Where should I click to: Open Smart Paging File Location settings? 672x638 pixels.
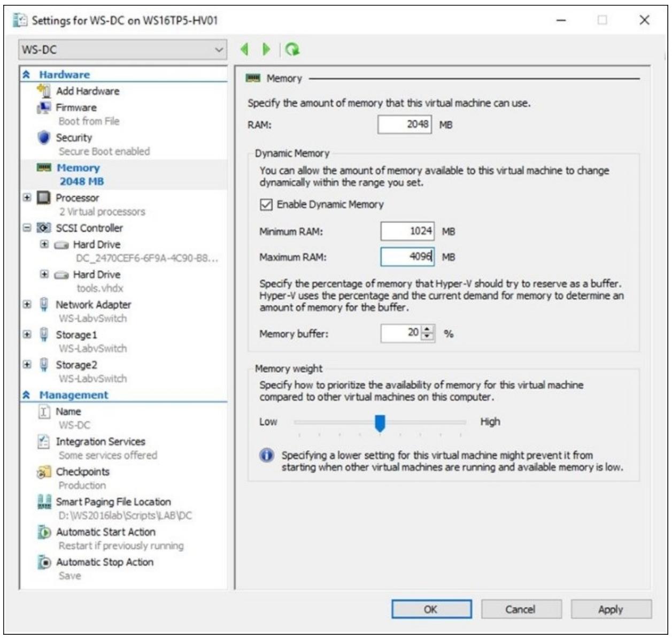[113, 502]
